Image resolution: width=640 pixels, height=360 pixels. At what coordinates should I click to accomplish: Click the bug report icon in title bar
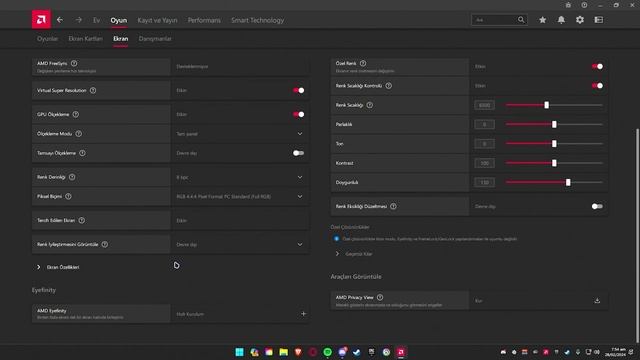[568, 5]
